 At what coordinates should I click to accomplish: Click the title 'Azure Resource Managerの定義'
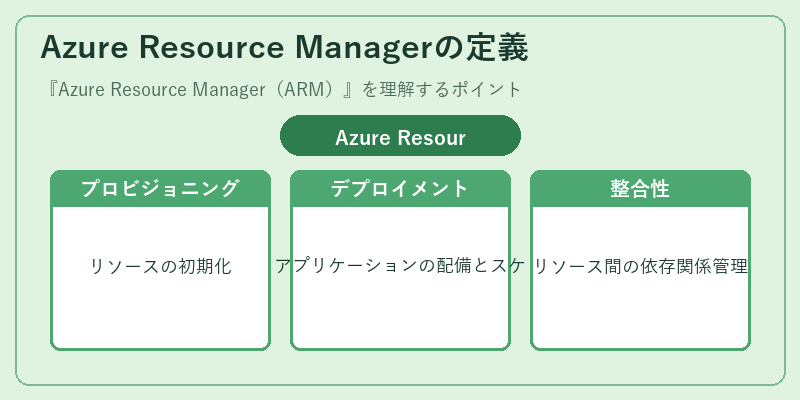(x=284, y=48)
